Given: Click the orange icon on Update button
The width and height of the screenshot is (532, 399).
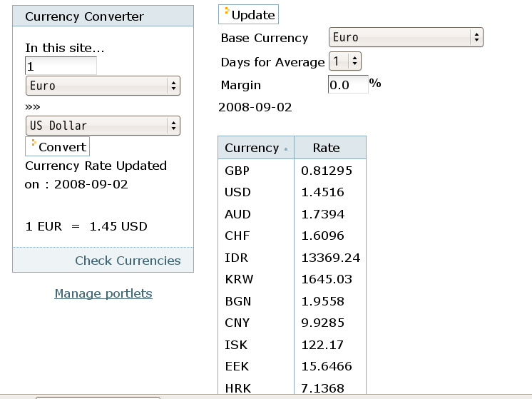Looking at the screenshot, I should click(x=227, y=11).
